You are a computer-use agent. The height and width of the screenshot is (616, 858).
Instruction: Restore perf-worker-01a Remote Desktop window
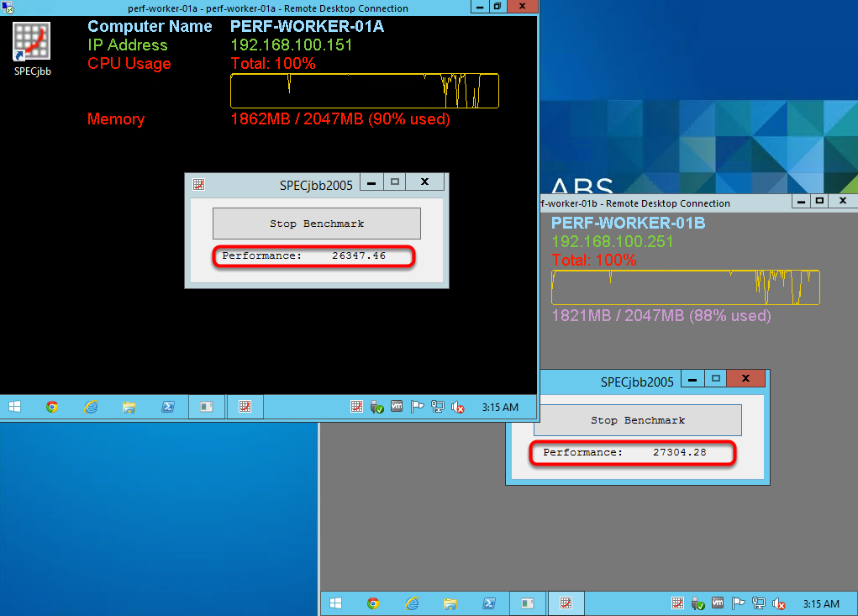tap(497, 7)
